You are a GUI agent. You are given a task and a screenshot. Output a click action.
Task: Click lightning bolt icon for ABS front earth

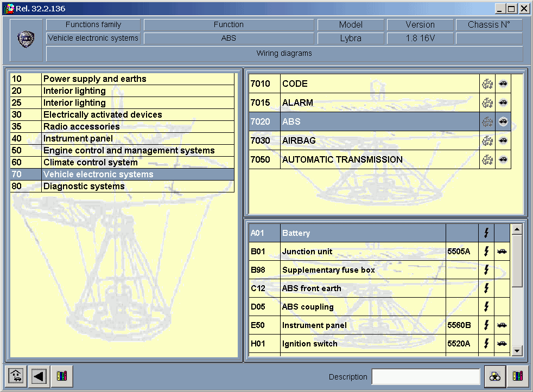pos(486,288)
